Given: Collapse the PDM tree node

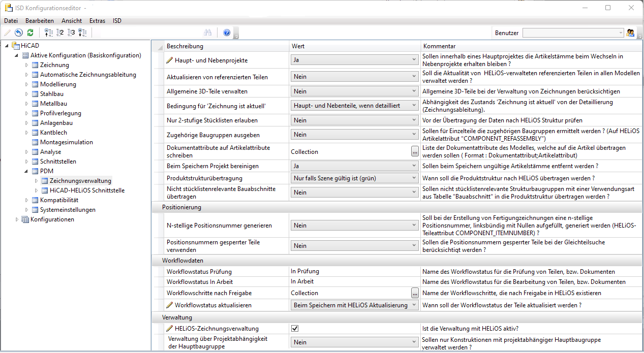Looking at the screenshot, I should point(27,171).
